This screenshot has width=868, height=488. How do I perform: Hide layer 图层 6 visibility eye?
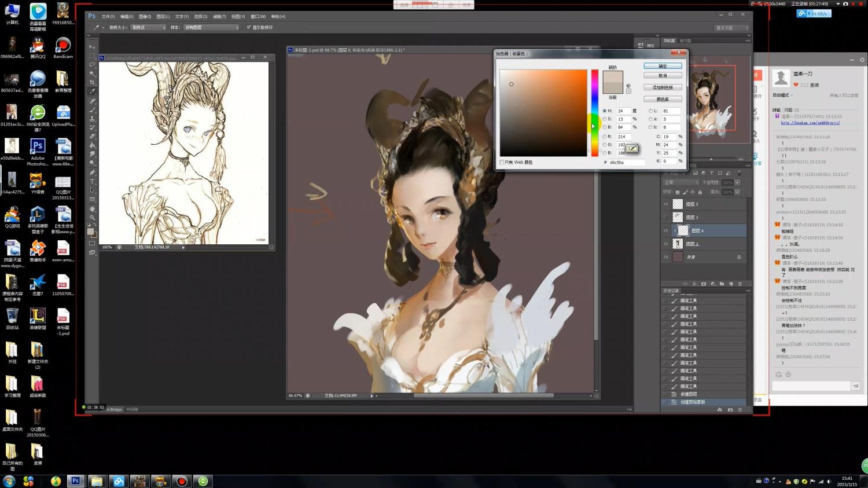point(665,230)
